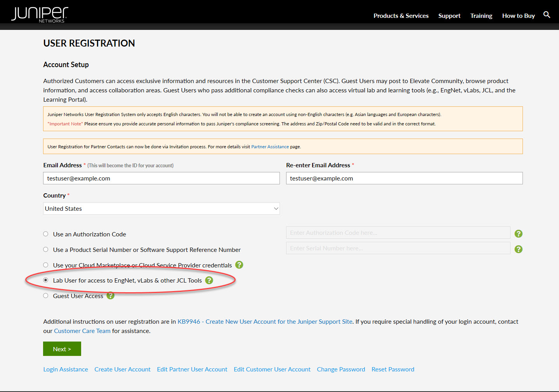Viewport: 559px width, 392px height.
Task: Select Use an Authorization Code radio
Action: (x=46, y=234)
